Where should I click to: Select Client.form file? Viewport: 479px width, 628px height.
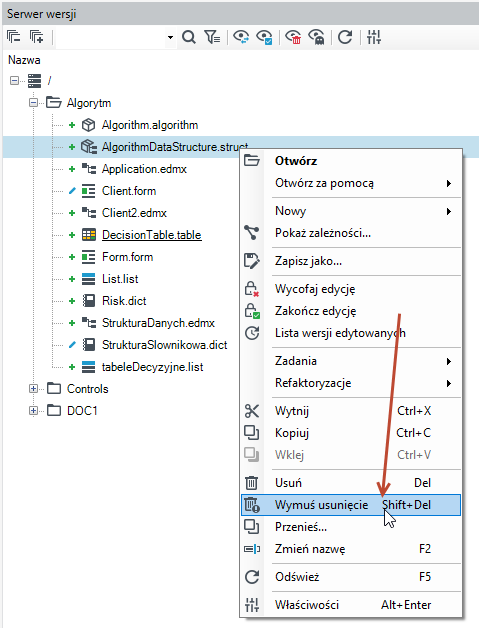pos(129,191)
